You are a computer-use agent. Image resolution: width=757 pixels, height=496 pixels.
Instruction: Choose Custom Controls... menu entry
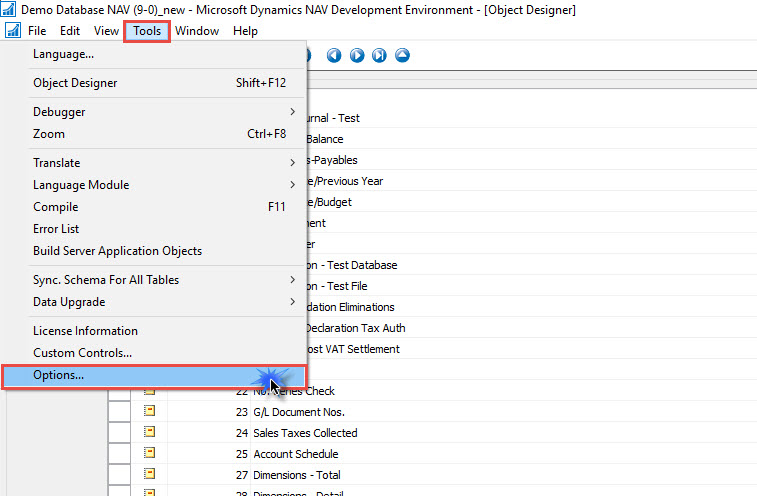[154, 353]
